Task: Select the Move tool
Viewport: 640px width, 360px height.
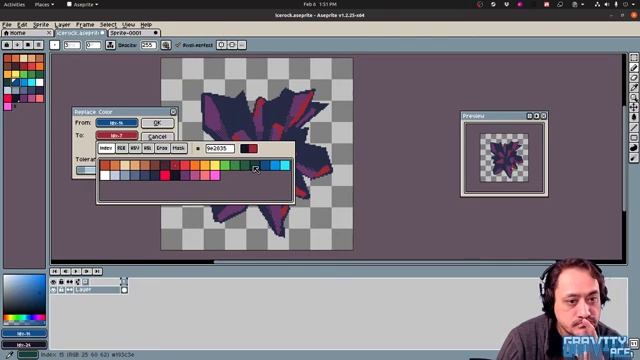Action: point(633,107)
